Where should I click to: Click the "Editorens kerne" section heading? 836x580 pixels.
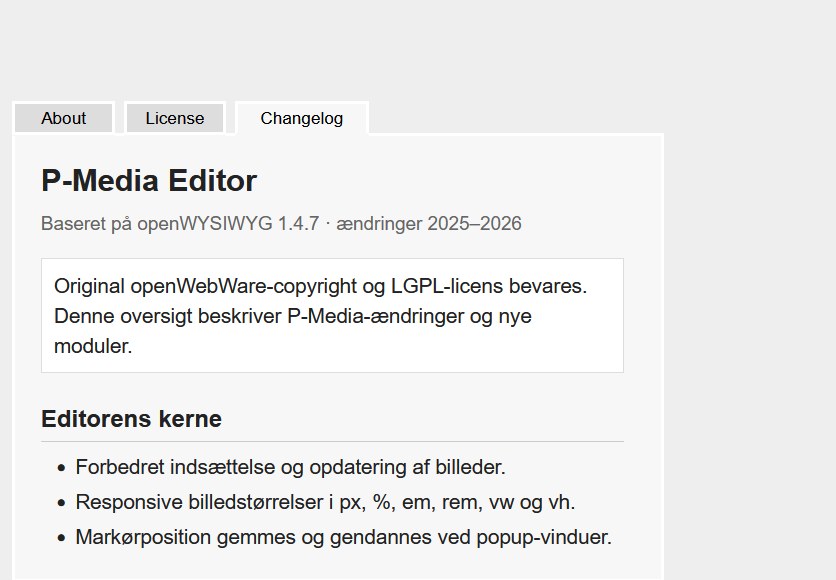coord(131,418)
